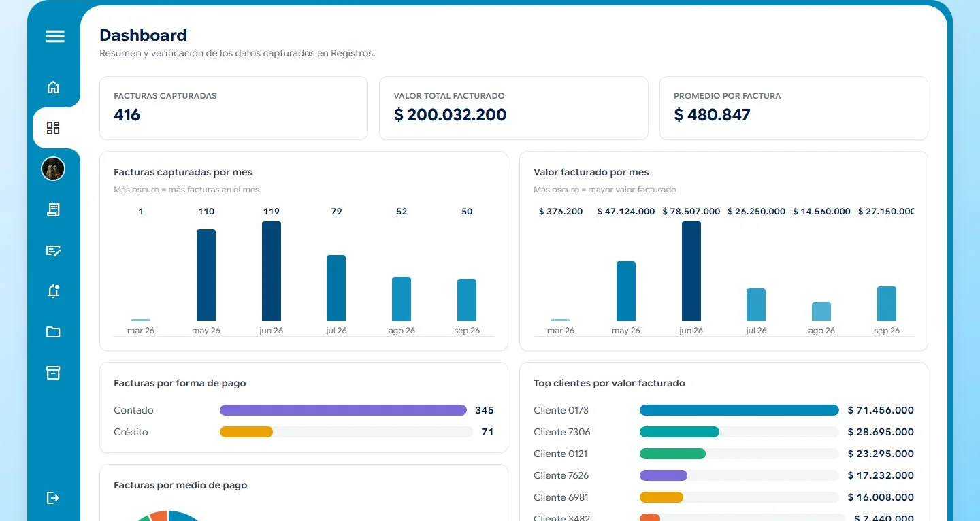
Task: Click the Promedio por Factura card
Action: coord(794,108)
